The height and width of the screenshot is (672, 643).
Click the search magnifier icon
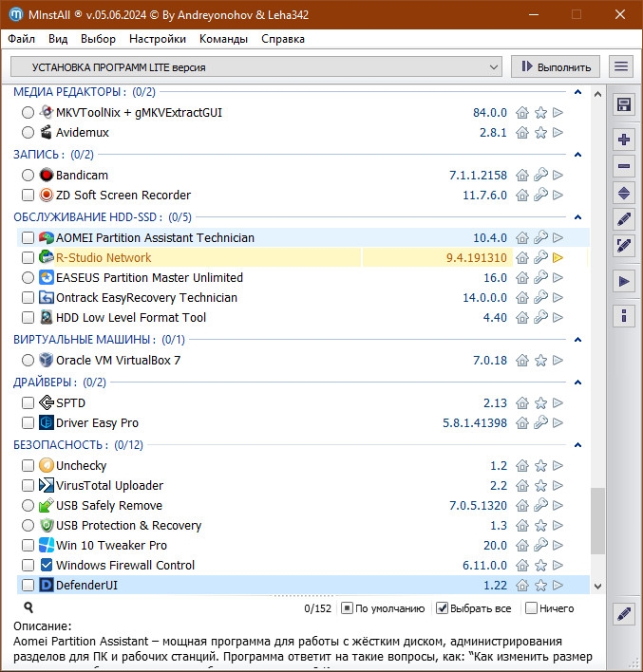28,607
